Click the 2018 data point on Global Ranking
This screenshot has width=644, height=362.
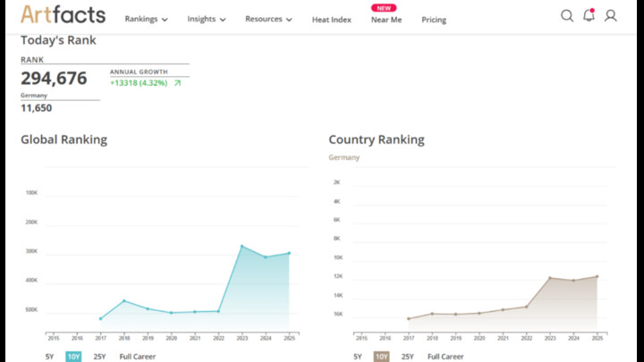pos(124,301)
